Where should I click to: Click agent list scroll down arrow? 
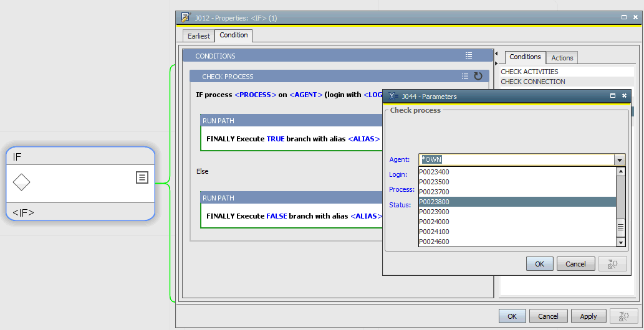tap(620, 242)
